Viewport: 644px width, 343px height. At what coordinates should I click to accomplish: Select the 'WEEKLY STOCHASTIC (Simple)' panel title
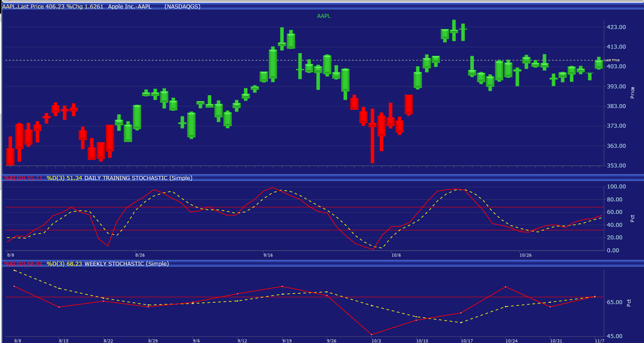click(x=127, y=264)
